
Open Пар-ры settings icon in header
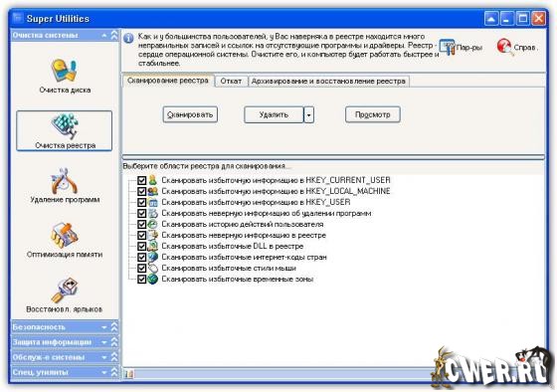point(447,48)
